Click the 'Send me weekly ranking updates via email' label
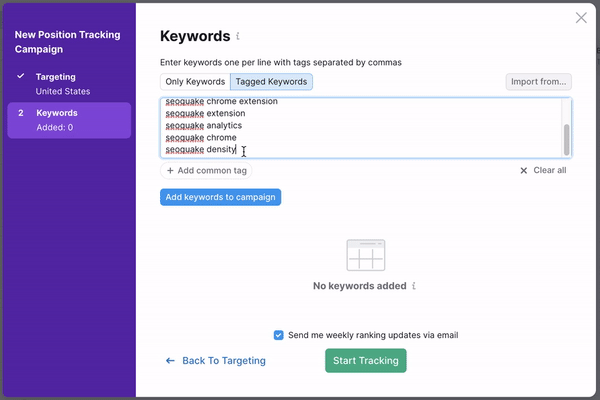The image size is (600, 400). click(x=373, y=335)
